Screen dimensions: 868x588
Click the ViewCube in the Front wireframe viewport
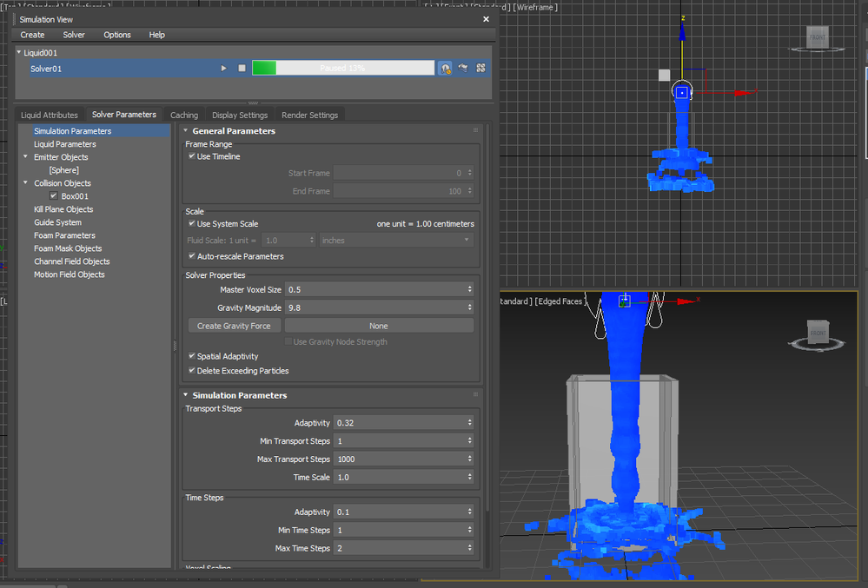[x=817, y=38]
